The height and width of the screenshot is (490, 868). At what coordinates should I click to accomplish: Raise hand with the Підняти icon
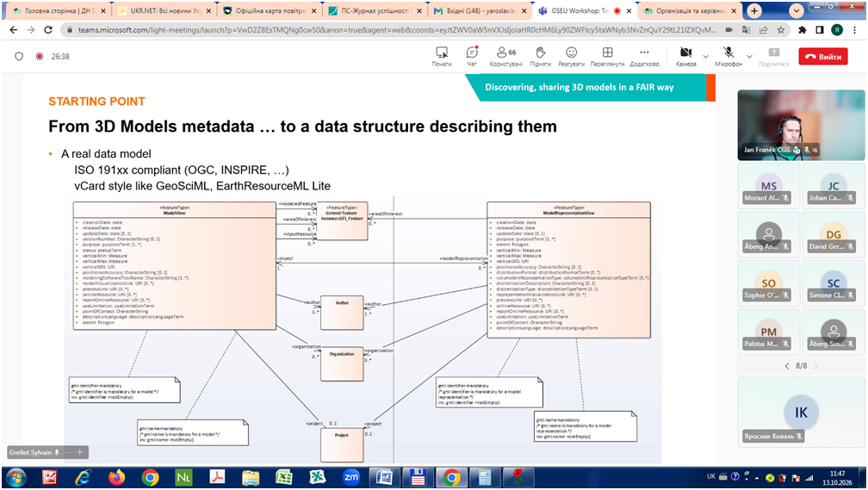[x=540, y=56]
